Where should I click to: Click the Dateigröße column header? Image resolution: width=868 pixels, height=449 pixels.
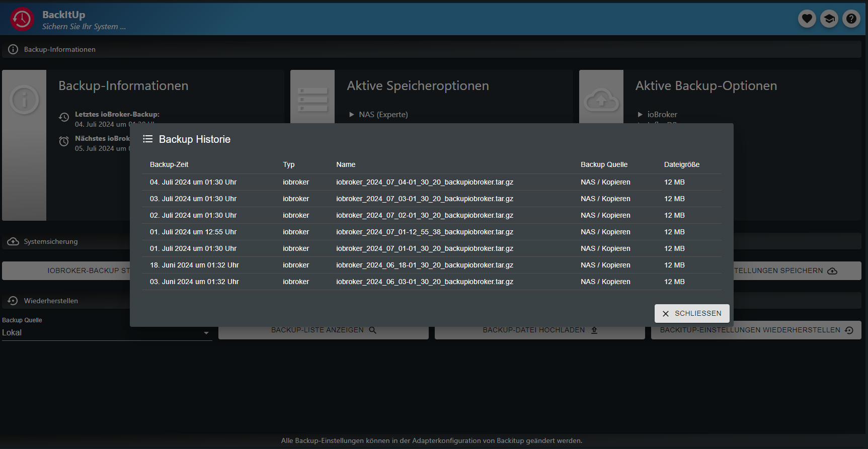[681, 164]
